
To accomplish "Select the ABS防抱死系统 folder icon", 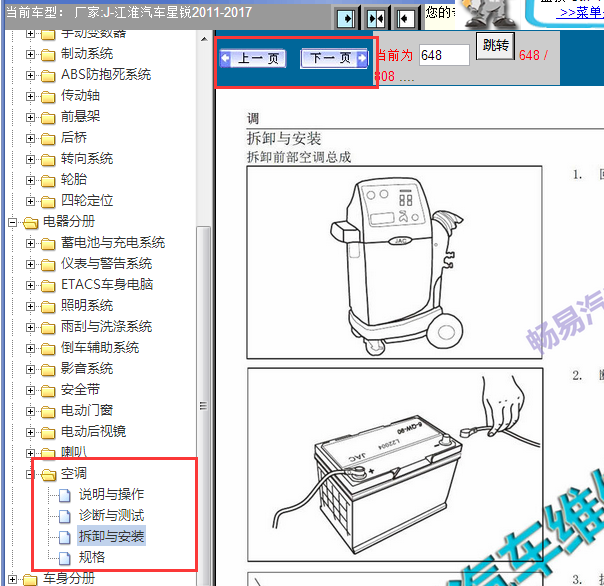I will pos(48,76).
